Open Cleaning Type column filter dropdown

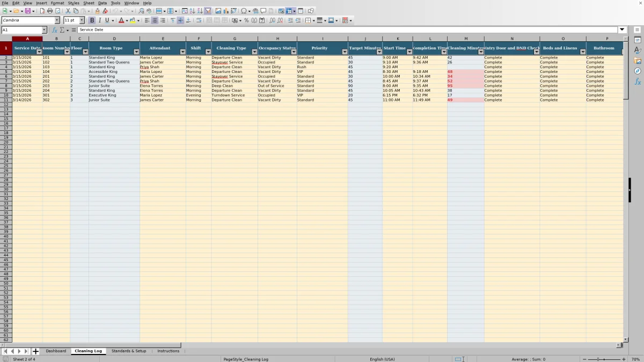[x=254, y=52]
